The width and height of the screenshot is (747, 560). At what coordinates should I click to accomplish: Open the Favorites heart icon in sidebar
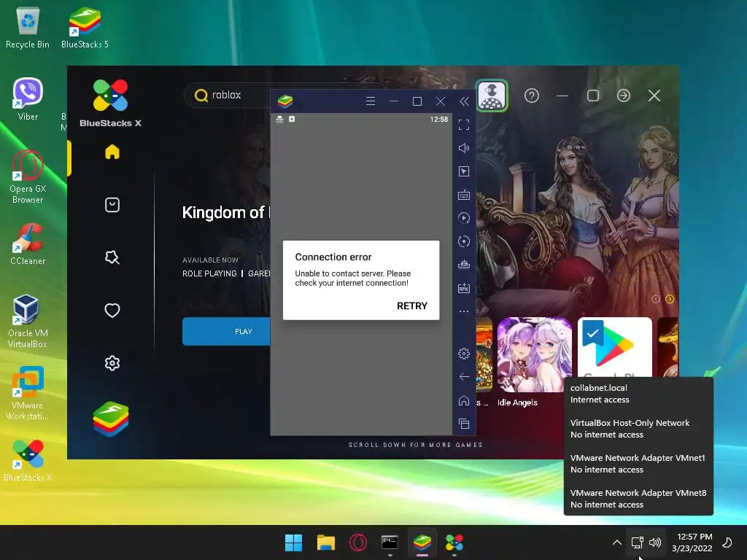pyautogui.click(x=112, y=311)
